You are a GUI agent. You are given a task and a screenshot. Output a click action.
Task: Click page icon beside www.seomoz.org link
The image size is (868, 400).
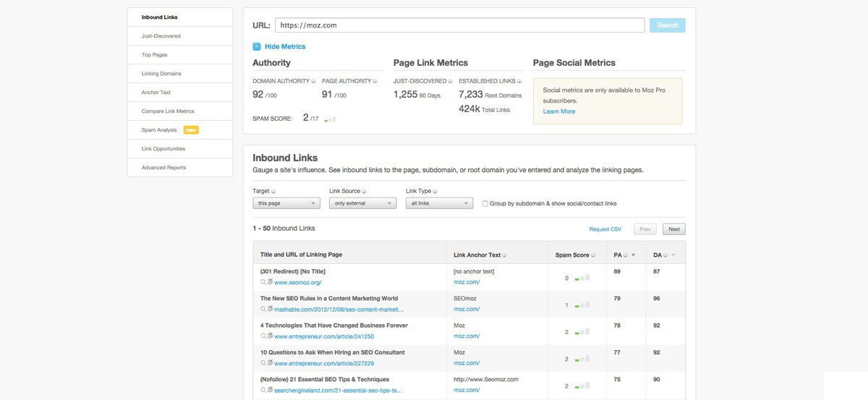271,282
